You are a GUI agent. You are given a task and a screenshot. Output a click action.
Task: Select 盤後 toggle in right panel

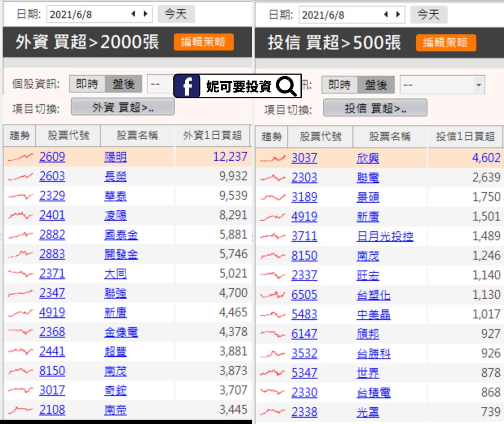tap(376, 85)
